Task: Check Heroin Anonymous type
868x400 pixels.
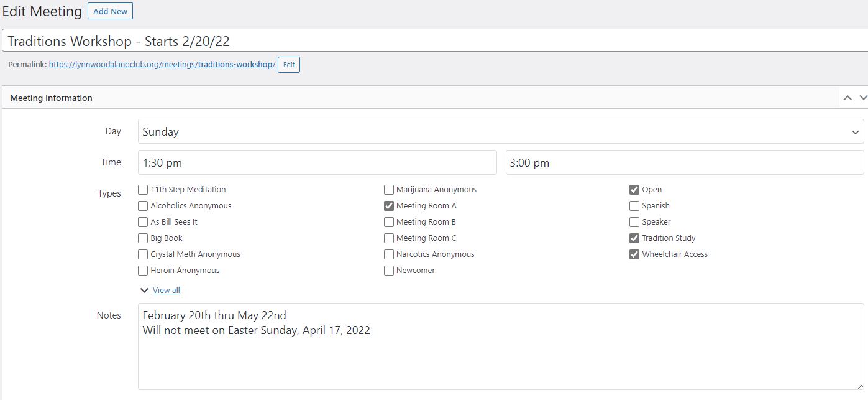Action: tap(143, 271)
